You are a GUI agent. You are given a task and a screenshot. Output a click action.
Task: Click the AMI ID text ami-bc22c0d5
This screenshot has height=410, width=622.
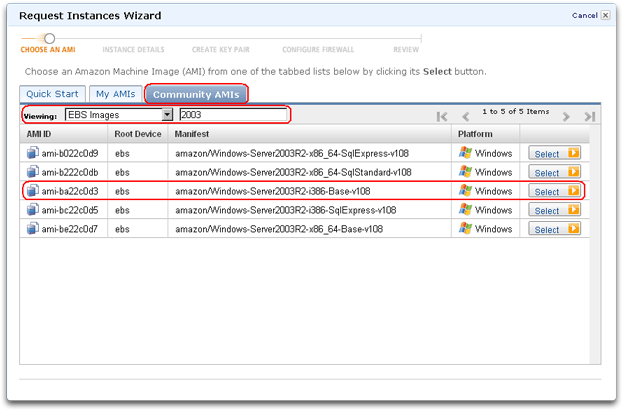pyautogui.click(x=70, y=210)
